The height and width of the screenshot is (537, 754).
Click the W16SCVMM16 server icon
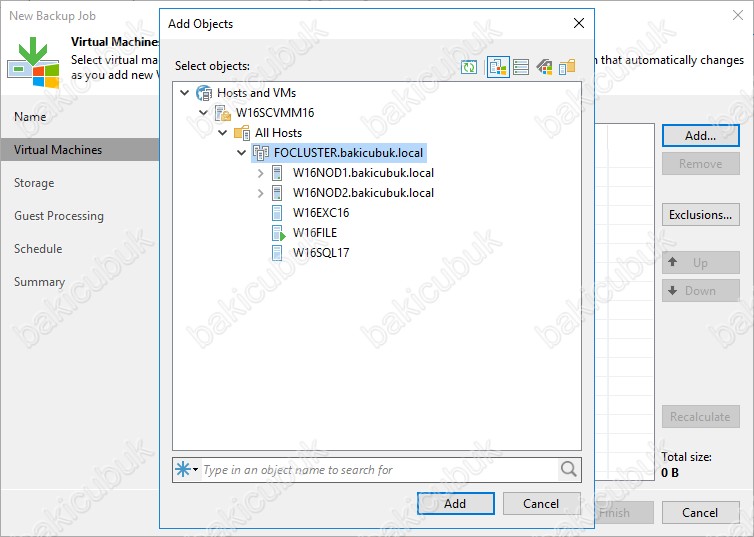click(x=223, y=113)
